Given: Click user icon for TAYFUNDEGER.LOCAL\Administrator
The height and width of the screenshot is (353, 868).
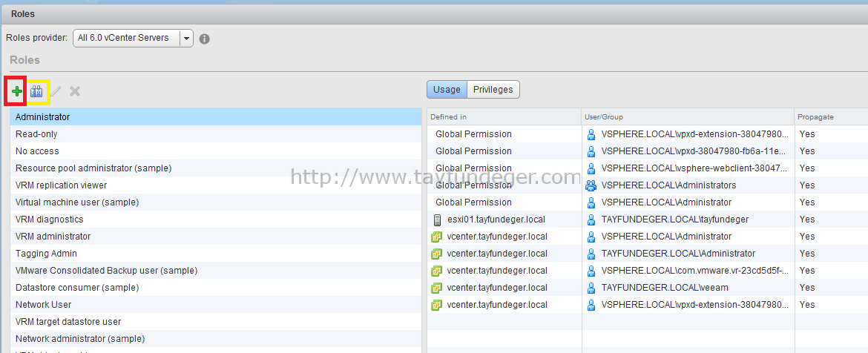Looking at the screenshot, I should [x=591, y=254].
